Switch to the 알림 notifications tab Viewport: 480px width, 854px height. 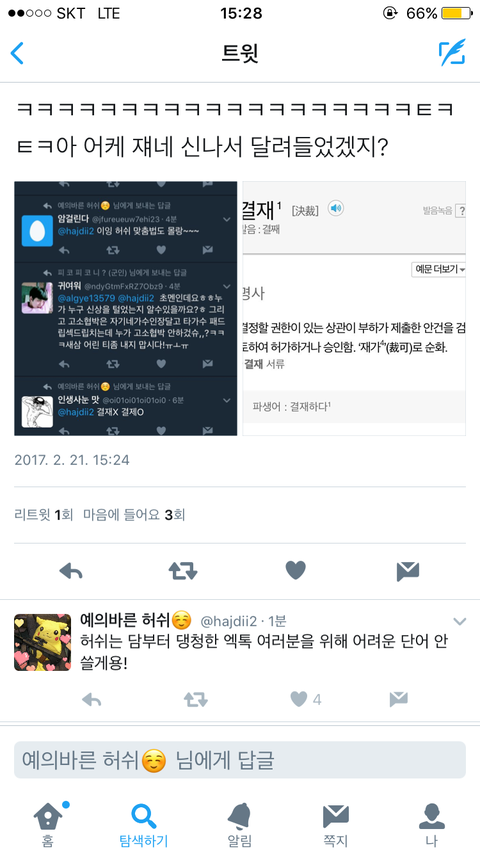[x=240, y=824]
